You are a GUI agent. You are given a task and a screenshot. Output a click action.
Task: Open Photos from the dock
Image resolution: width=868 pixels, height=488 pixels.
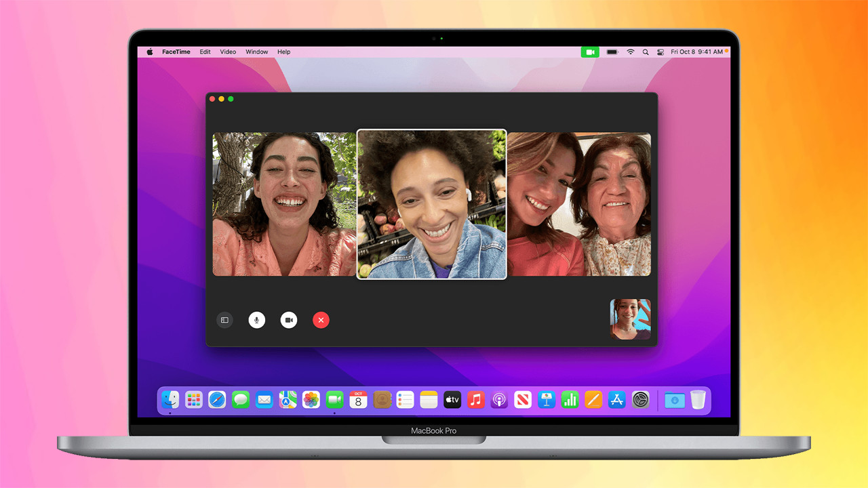pyautogui.click(x=311, y=400)
